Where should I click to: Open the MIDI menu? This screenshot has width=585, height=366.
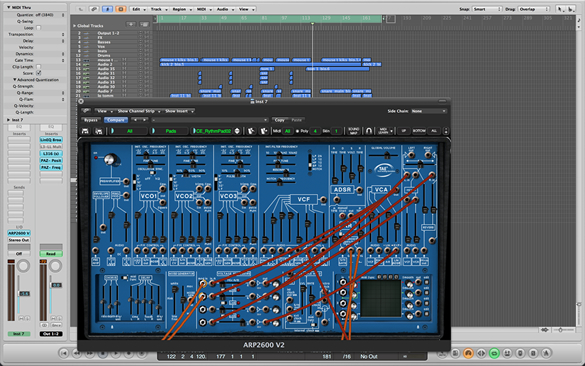[x=203, y=9]
